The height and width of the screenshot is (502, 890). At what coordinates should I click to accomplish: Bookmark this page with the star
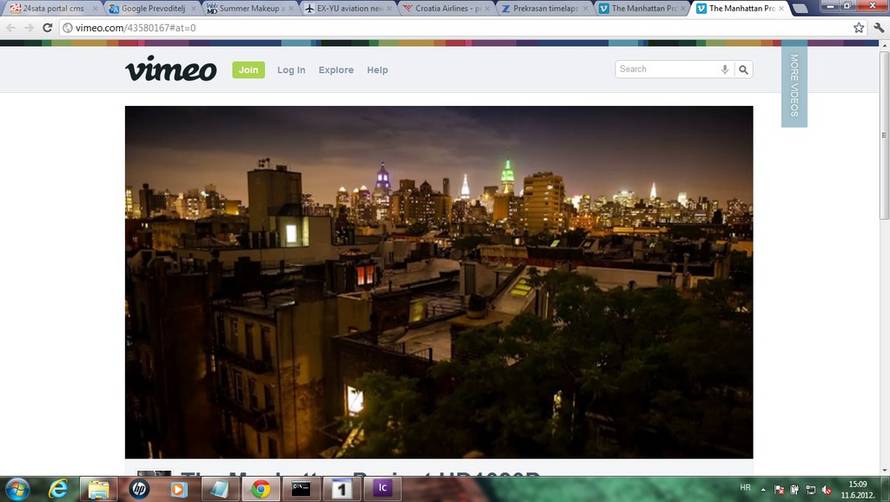tap(859, 27)
